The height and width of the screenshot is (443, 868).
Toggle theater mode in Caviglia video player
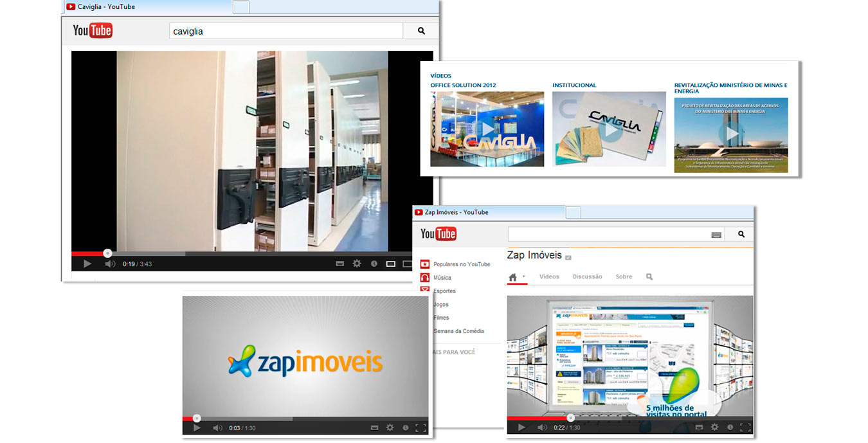click(x=390, y=264)
